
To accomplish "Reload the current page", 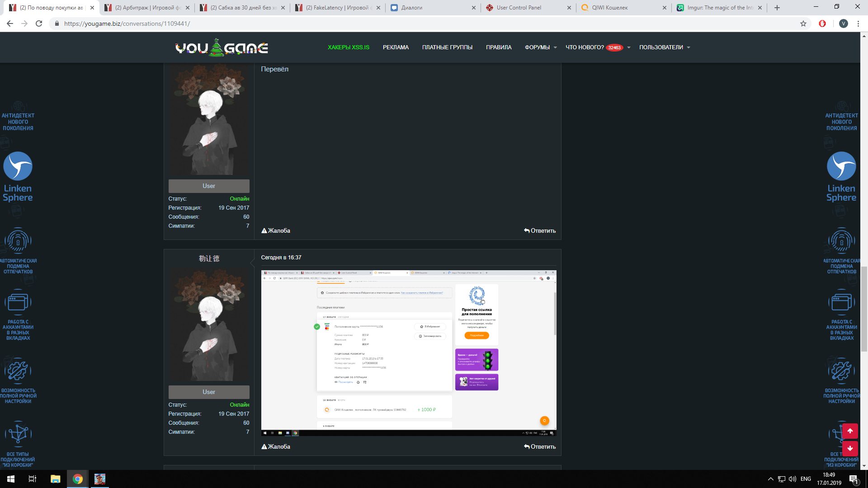I will (x=39, y=23).
